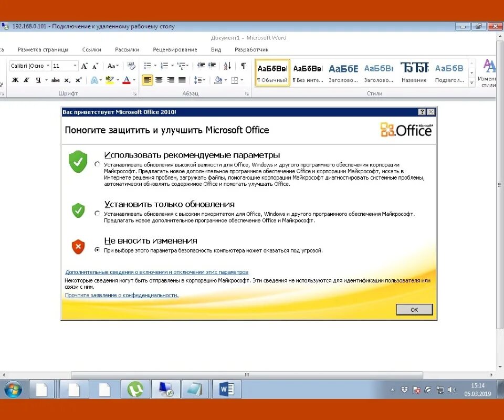Create a multilevel list
This screenshot has height=420, width=504.
click(x=181, y=66)
